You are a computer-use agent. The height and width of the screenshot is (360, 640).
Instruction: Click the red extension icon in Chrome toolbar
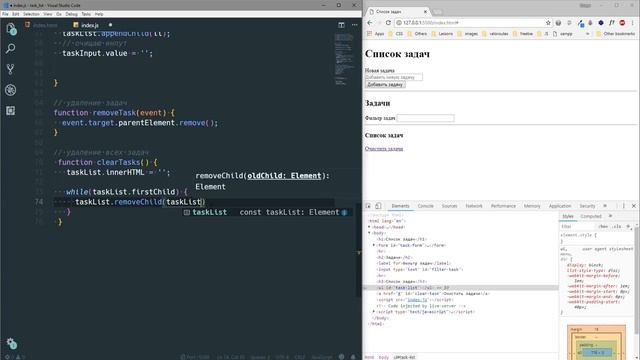pyautogui.click(x=622, y=23)
